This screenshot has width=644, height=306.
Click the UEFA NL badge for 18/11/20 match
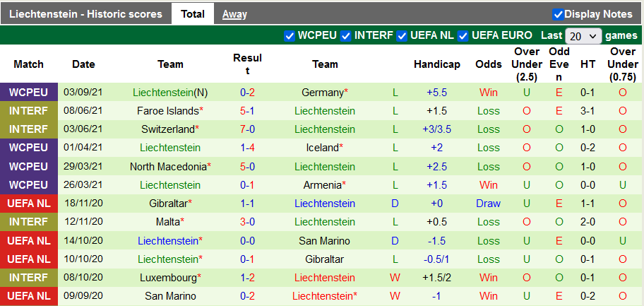29,204
